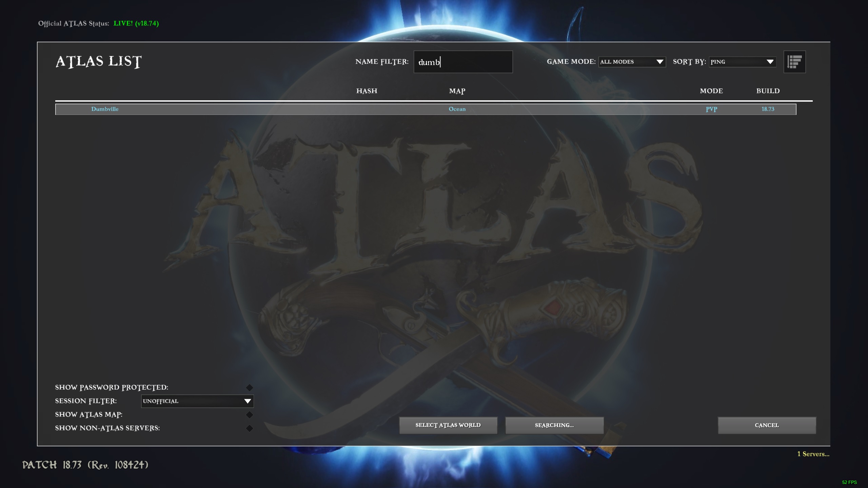
Task: Focus the Name Filter input field
Action: coord(463,62)
